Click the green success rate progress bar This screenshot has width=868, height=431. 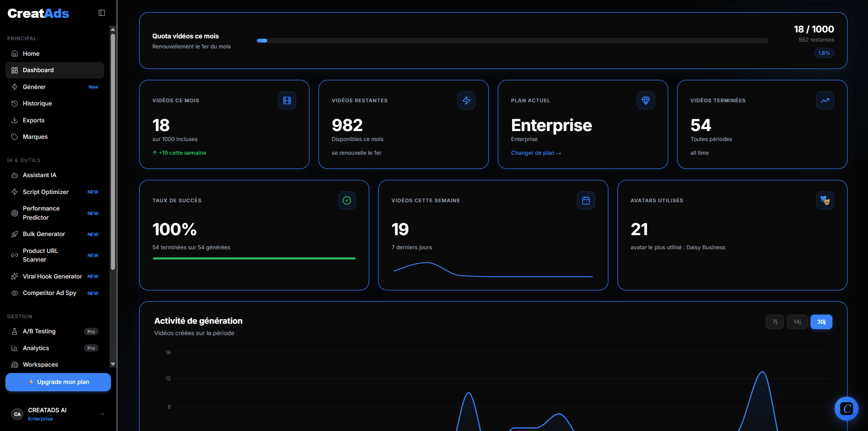pos(254,258)
